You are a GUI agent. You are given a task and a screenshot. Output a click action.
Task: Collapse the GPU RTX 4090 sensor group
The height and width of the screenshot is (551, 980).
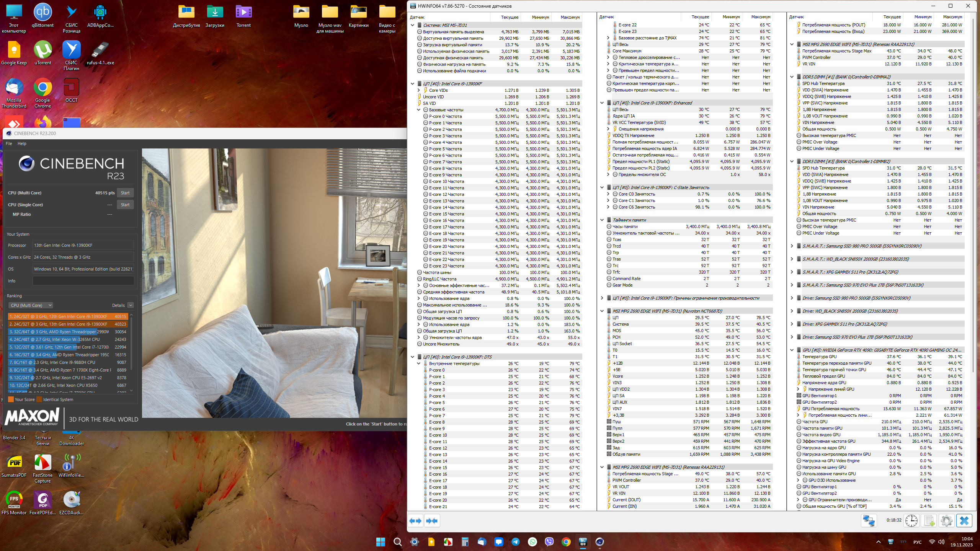click(x=792, y=350)
